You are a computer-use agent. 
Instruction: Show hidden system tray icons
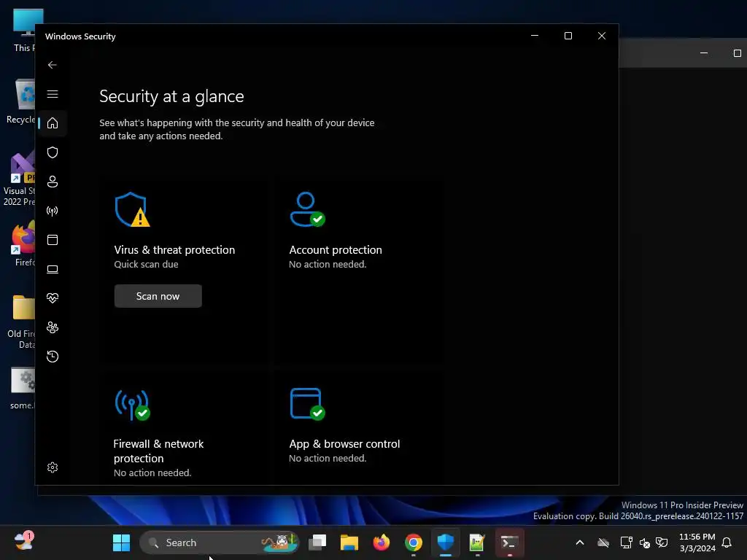[x=580, y=542]
